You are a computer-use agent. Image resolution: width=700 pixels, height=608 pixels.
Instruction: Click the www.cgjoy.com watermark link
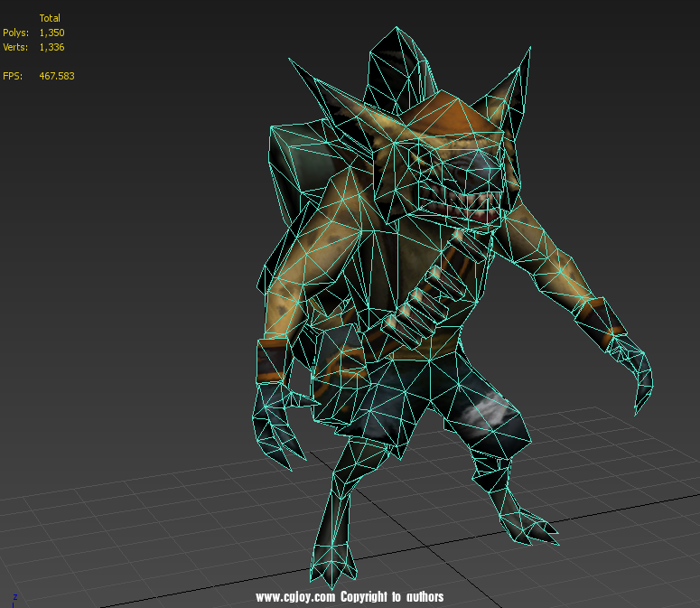tap(295, 597)
